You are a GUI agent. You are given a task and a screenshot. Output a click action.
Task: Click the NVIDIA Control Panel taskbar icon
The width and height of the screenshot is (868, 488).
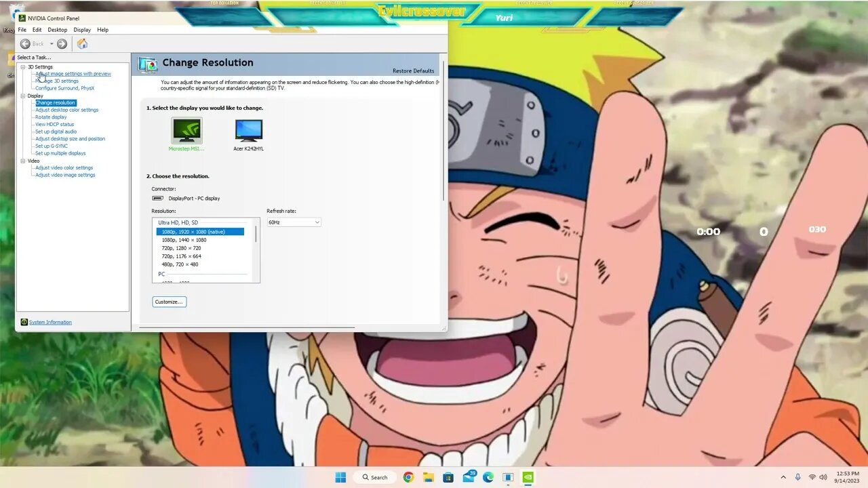528,477
